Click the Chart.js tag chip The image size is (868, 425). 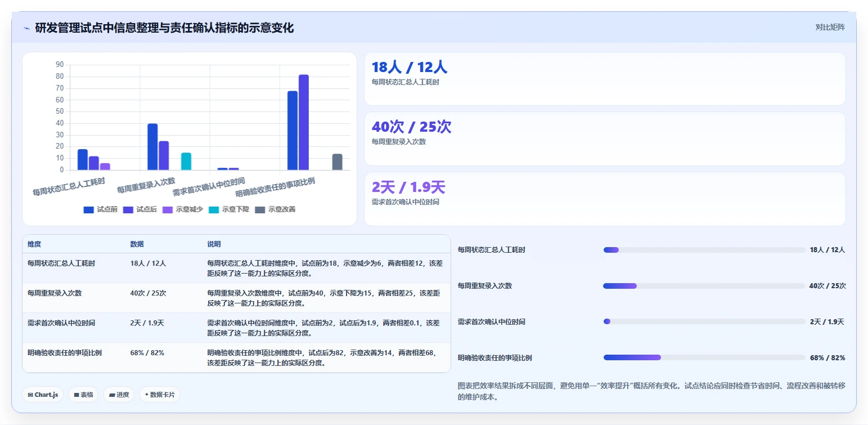point(43,395)
